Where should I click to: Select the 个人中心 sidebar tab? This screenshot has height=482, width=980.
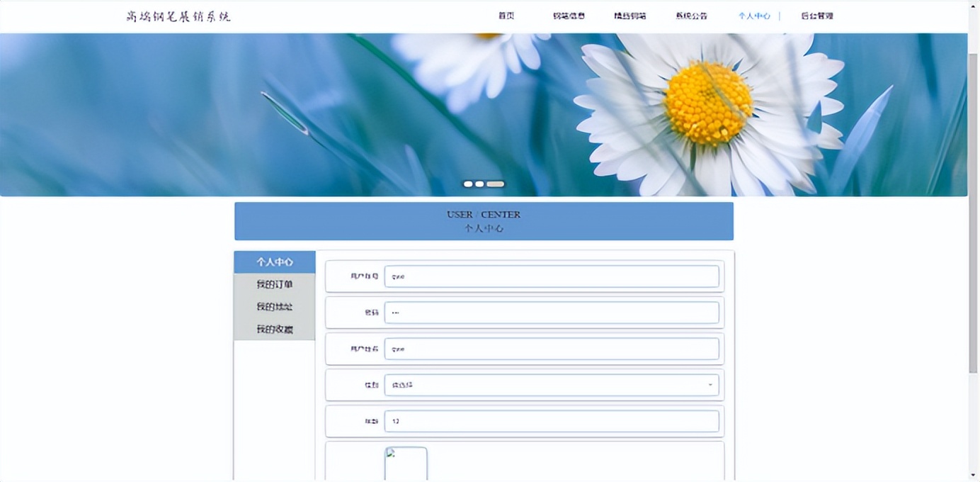pyautogui.click(x=275, y=262)
